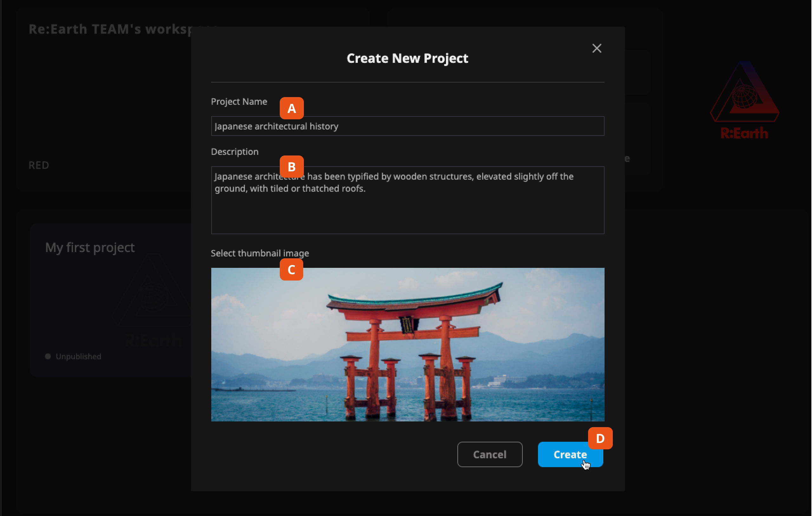Click the RED workspace text
Viewport: 812px width, 516px height.
tap(39, 165)
